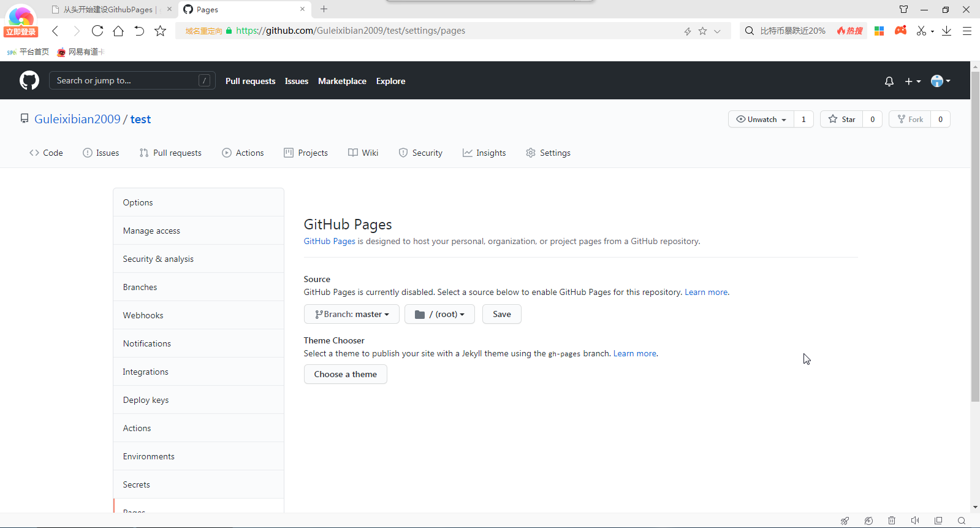This screenshot has width=980, height=528.
Task: Open Manage access settings
Action: (x=199, y=231)
